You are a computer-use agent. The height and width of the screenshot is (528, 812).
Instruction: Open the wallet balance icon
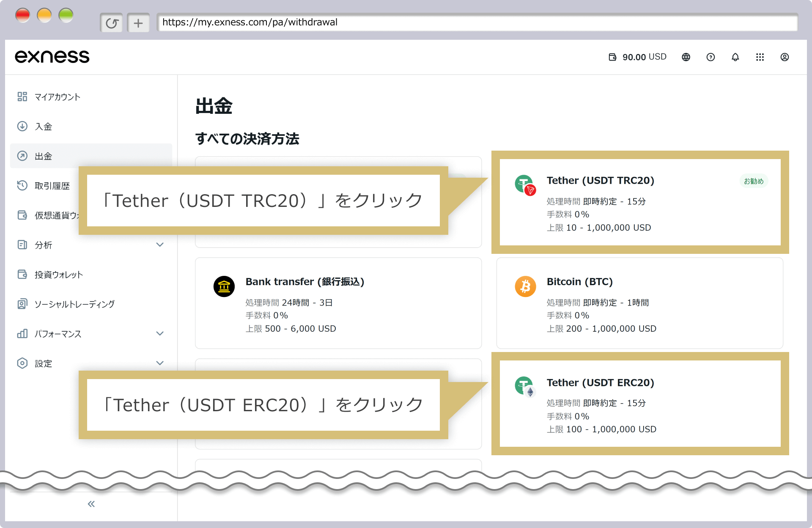click(612, 57)
